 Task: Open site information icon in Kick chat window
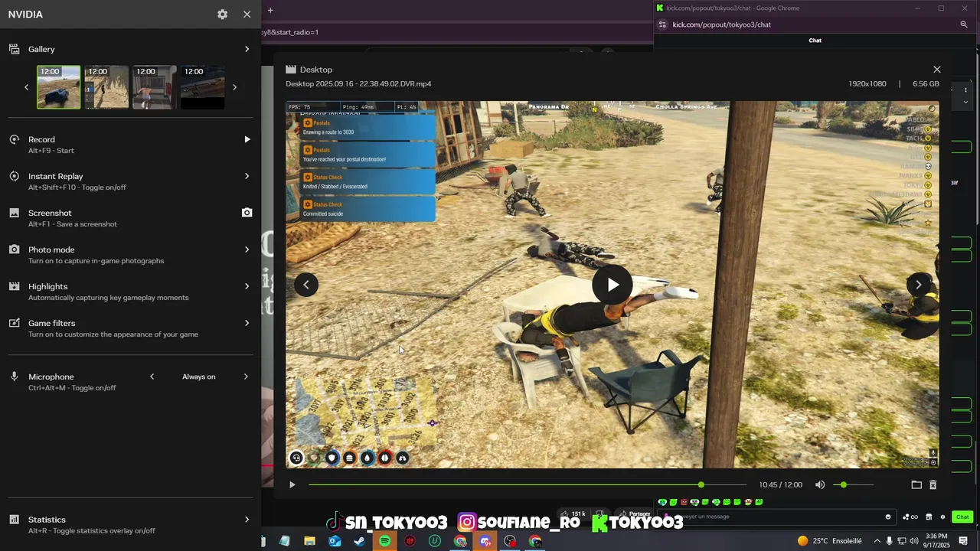pos(662,24)
